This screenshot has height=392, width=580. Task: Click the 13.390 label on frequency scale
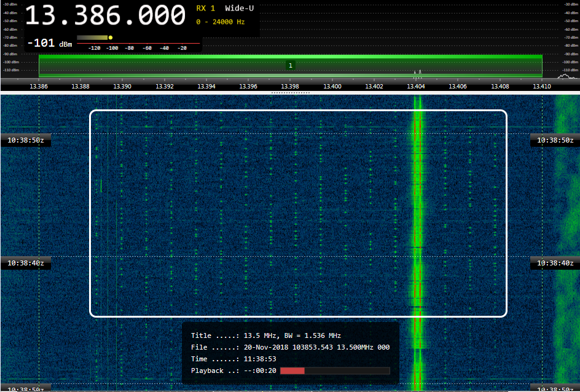click(122, 87)
